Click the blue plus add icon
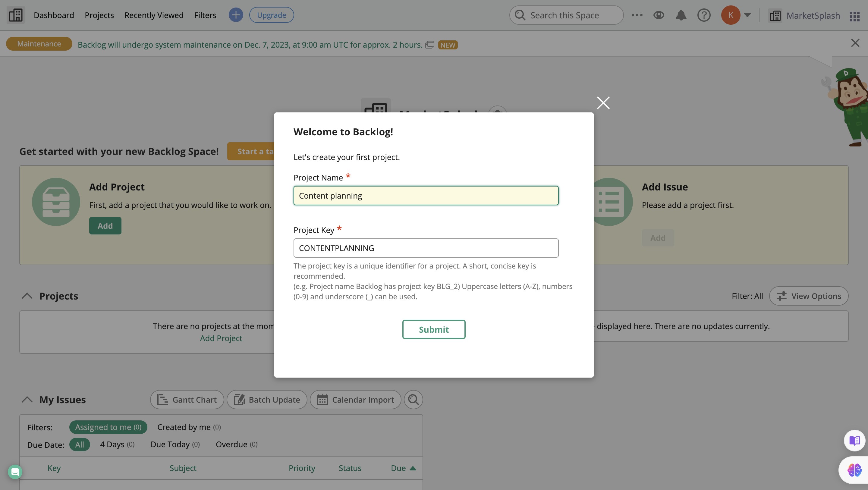The image size is (868, 490). click(x=235, y=15)
